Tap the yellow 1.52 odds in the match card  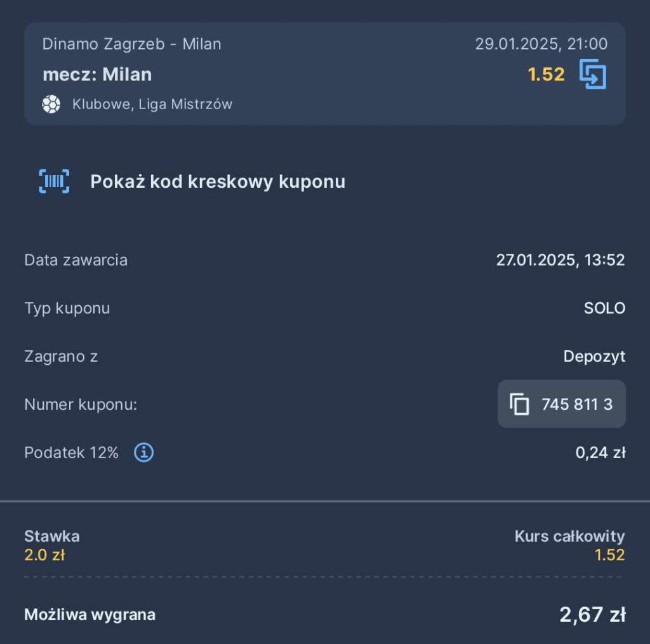pos(546,75)
